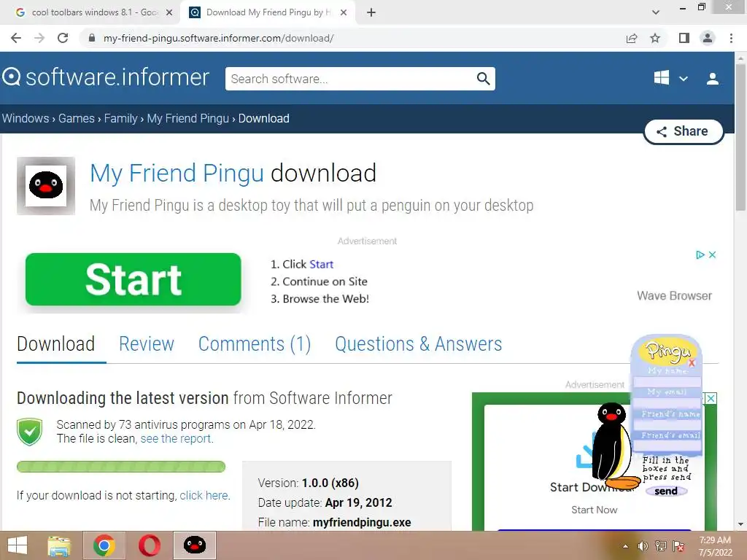Close the side advertisement box
This screenshot has height=560, width=747.
tap(711, 399)
